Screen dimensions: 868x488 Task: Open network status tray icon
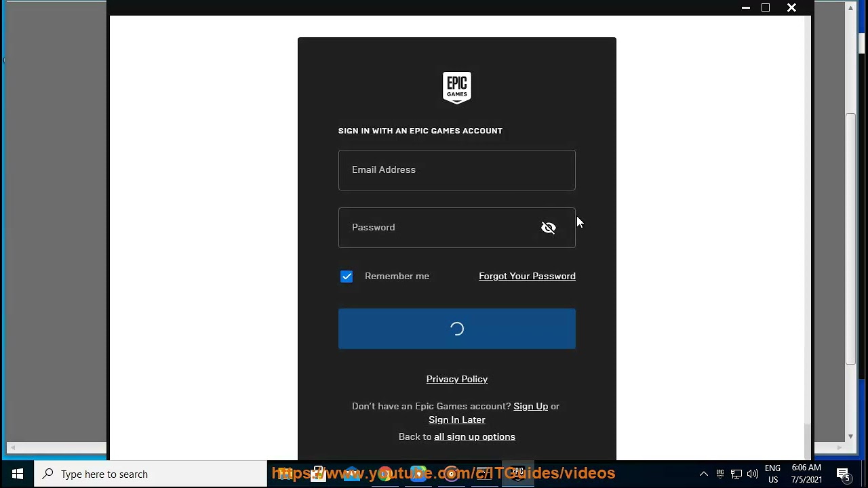pos(736,474)
